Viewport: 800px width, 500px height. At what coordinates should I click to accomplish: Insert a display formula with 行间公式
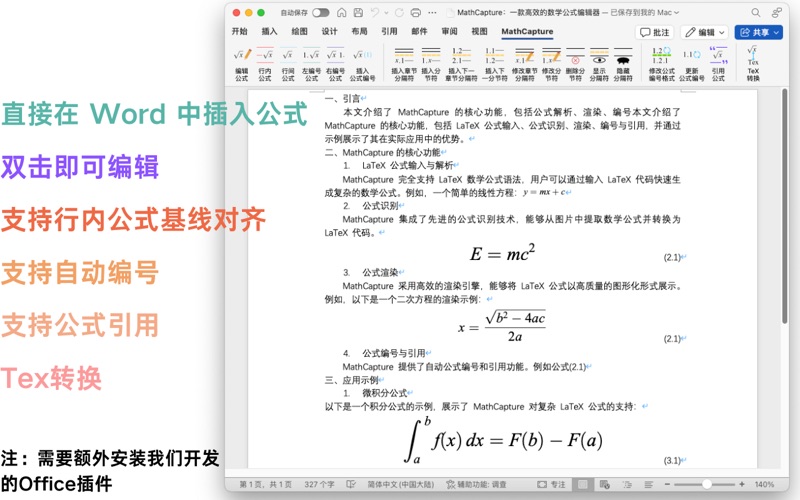(x=288, y=64)
